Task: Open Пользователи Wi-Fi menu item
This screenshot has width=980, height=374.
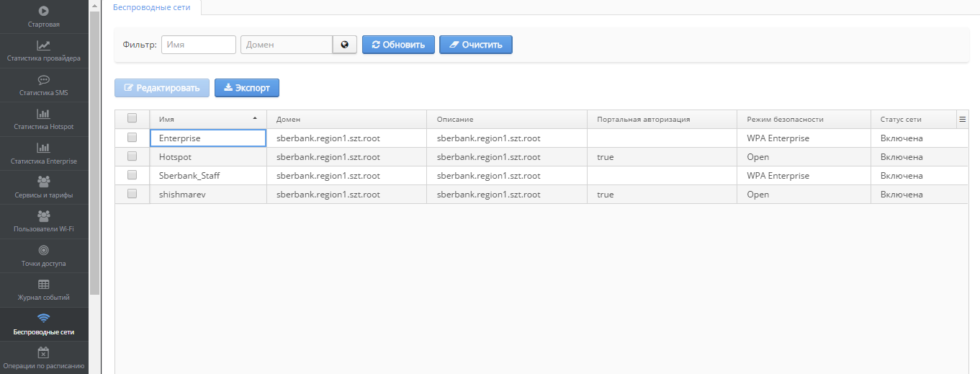Action: 43,221
